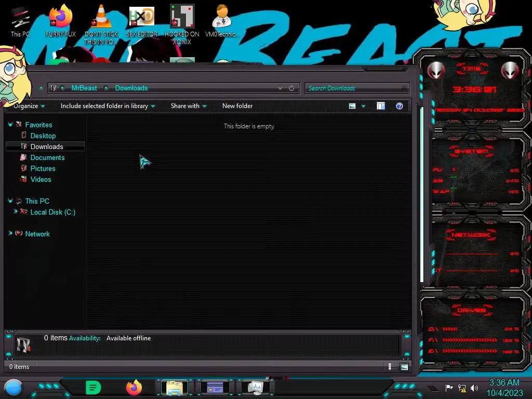Click the right alien head on the Time gadget
This screenshot has height=399, width=532.
pos(510,71)
